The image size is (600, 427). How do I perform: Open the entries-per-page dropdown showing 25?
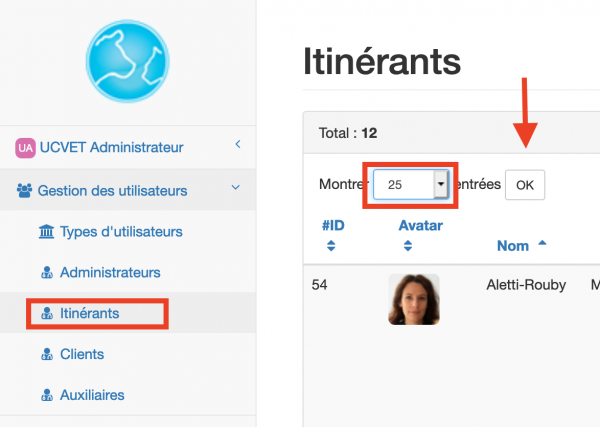click(413, 185)
